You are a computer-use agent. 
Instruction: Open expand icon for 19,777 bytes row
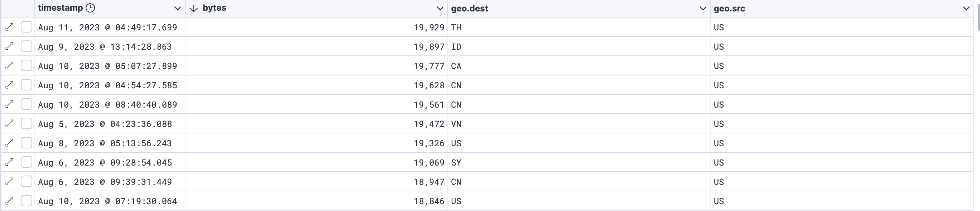point(10,66)
